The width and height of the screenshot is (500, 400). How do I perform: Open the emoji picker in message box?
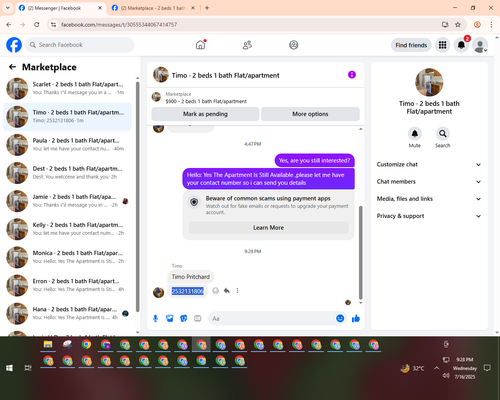pyautogui.click(x=340, y=319)
